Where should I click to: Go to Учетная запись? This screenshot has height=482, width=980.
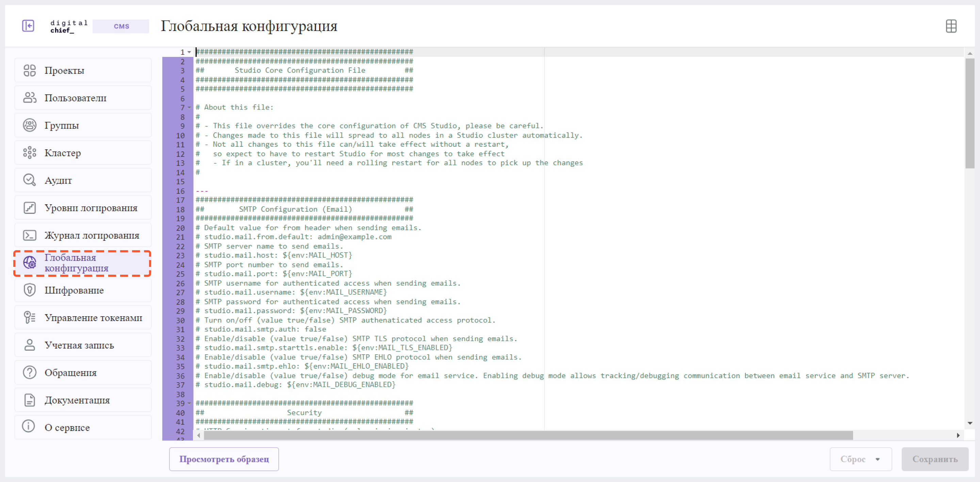(83, 345)
